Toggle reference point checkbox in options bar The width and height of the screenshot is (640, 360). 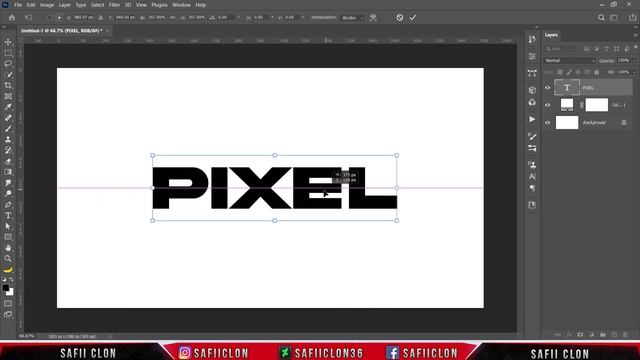[49, 18]
